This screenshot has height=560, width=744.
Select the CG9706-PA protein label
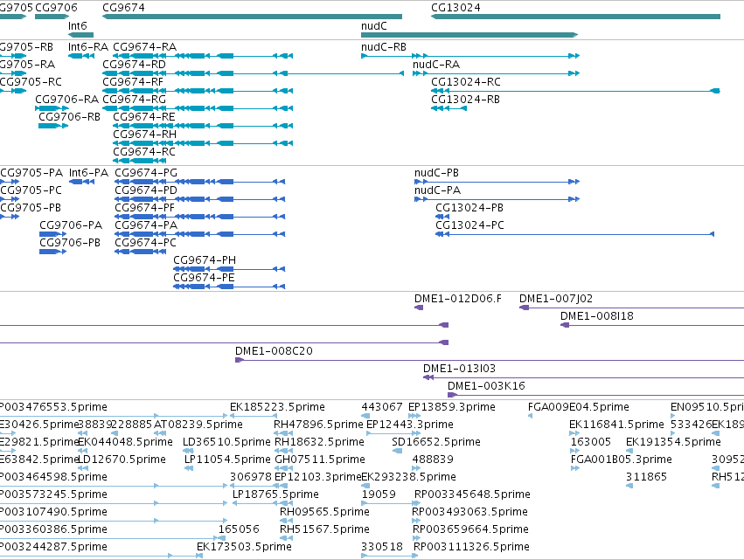pyautogui.click(x=71, y=225)
